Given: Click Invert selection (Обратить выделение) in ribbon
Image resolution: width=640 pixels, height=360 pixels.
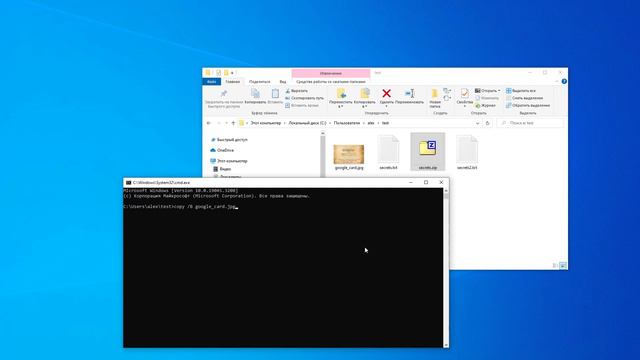Looking at the screenshot, I should [x=528, y=106].
